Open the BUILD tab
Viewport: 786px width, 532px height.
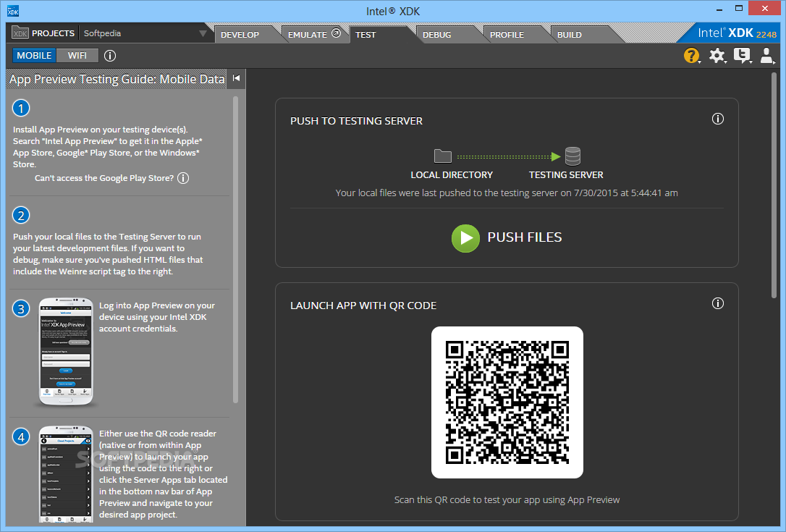pyautogui.click(x=570, y=35)
